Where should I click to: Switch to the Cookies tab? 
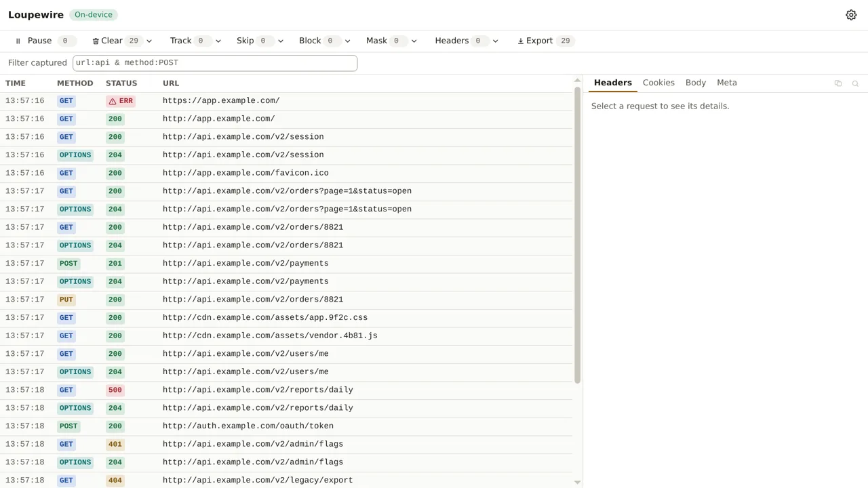658,83
